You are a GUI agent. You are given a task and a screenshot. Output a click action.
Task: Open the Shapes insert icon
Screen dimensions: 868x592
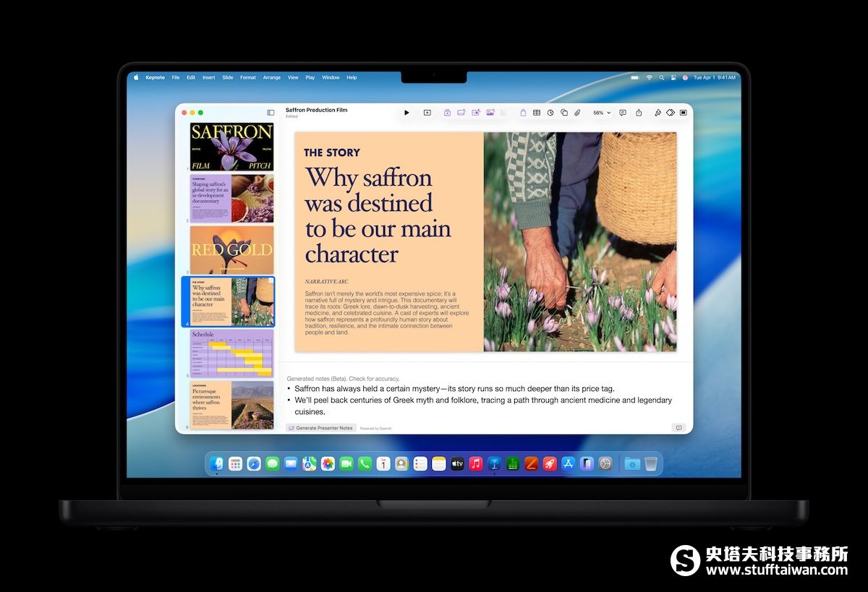coord(564,113)
